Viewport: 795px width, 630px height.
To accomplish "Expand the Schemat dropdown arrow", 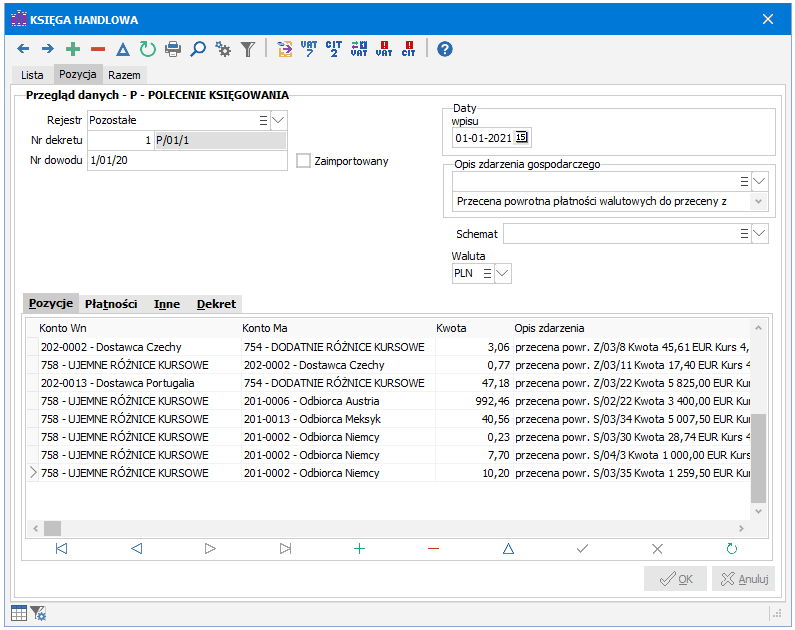I will click(759, 234).
